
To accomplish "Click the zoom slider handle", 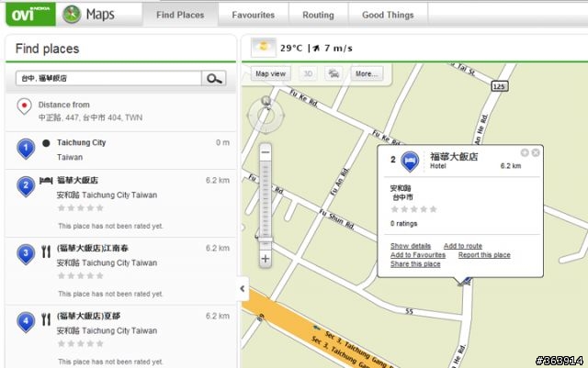I will [x=266, y=240].
